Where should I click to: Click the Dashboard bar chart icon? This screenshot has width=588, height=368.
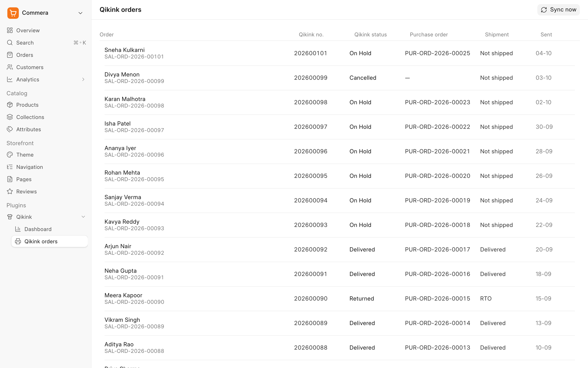[x=18, y=229]
